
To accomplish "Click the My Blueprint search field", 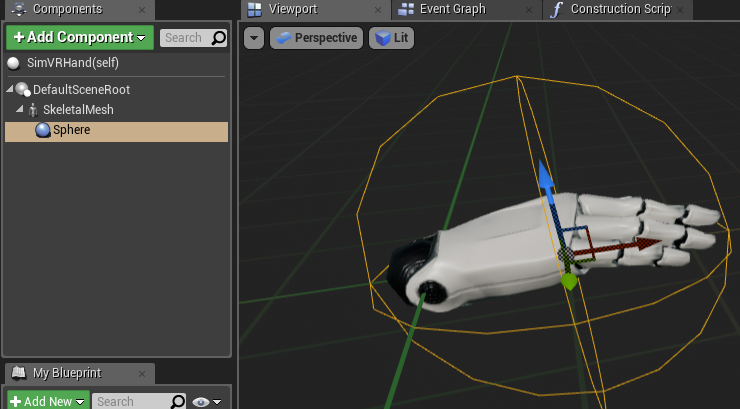I will 139,401.
